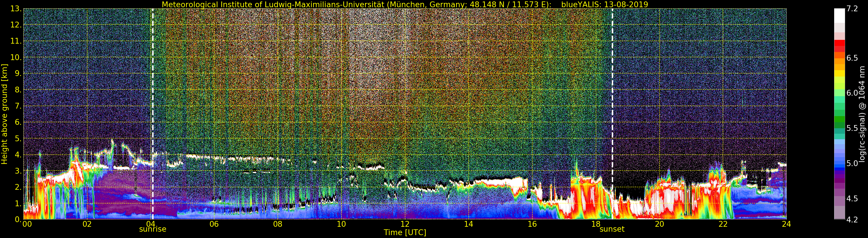Click the colorbar value 6.0

point(852,93)
